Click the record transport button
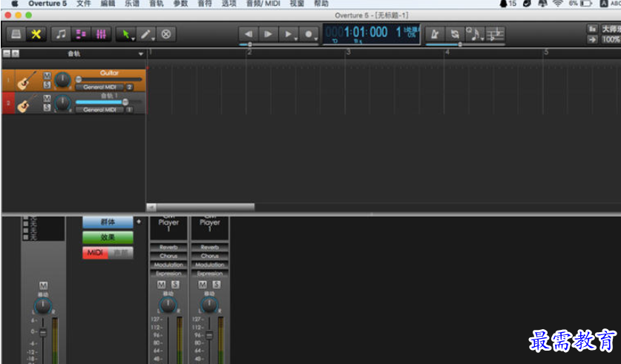This screenshot has width=621, height=364. click(308, 34)
